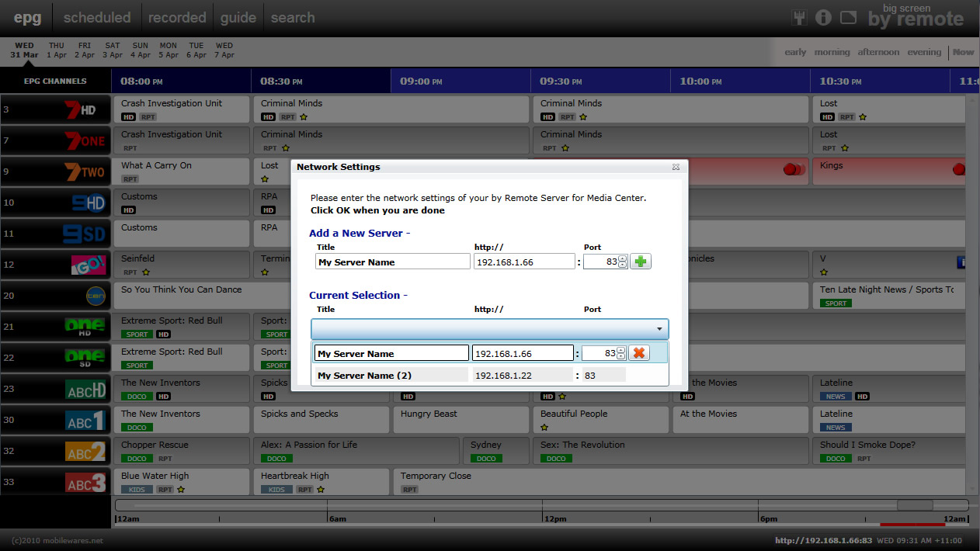Delete My Server Name with red X
This screenshot has height=551, width=980.
pyautogui.click(x=638, y=353)
